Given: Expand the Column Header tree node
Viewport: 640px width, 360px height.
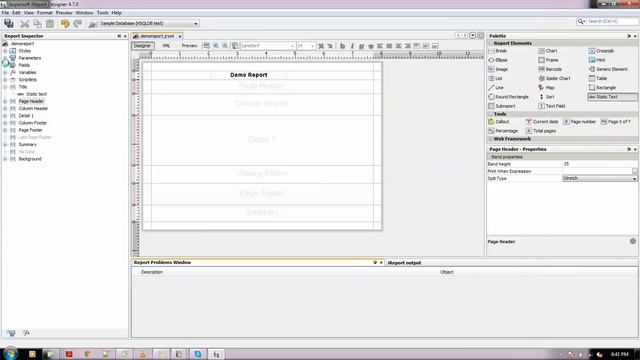Looking at the screenshot, I should (x=5, y=109).
